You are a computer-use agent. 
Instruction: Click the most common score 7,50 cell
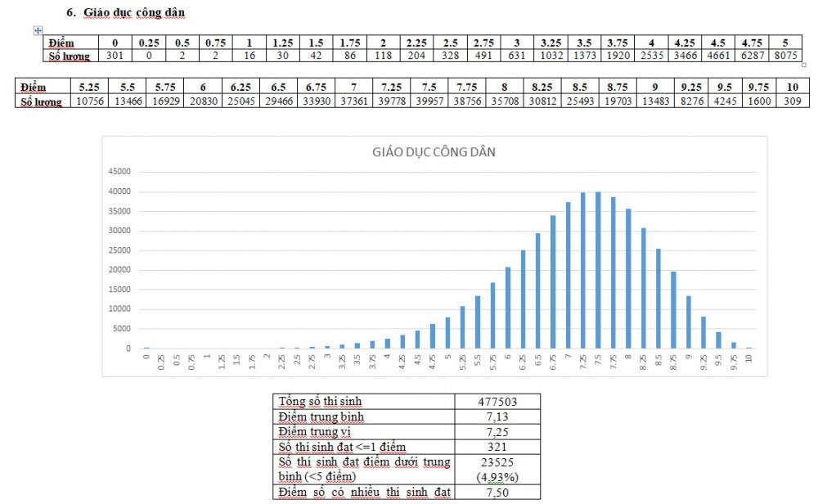497,493
